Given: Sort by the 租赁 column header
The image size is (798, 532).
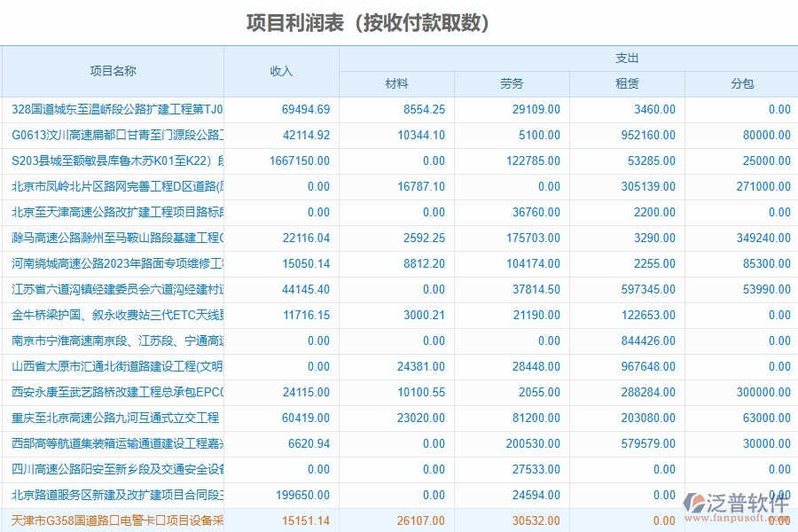Looking at the screenshot, I should point(627,84).
